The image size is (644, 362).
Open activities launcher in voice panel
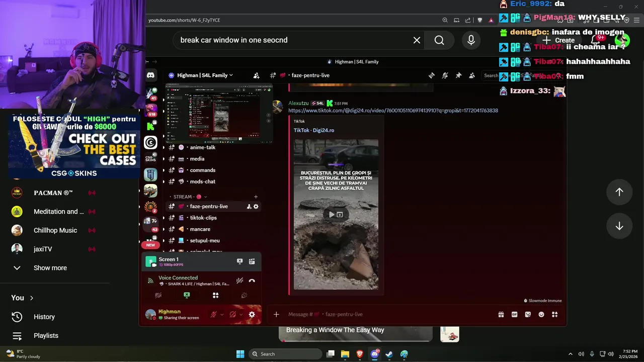(215, 295)
